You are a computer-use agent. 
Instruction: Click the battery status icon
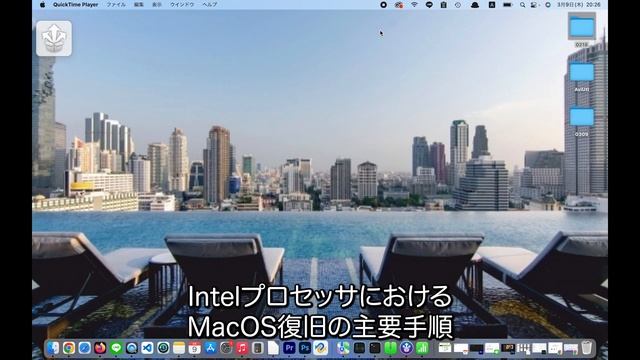(x=507, y=5)
